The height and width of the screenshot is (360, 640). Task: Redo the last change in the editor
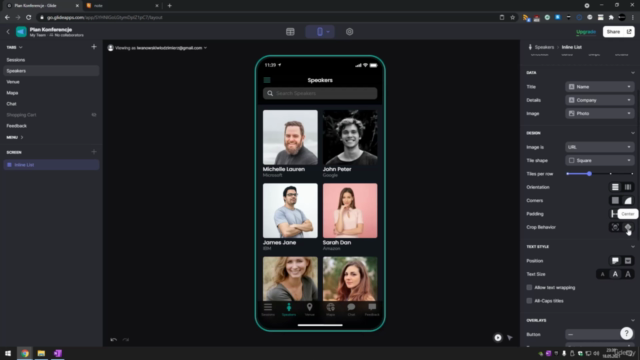click(126, 339)
